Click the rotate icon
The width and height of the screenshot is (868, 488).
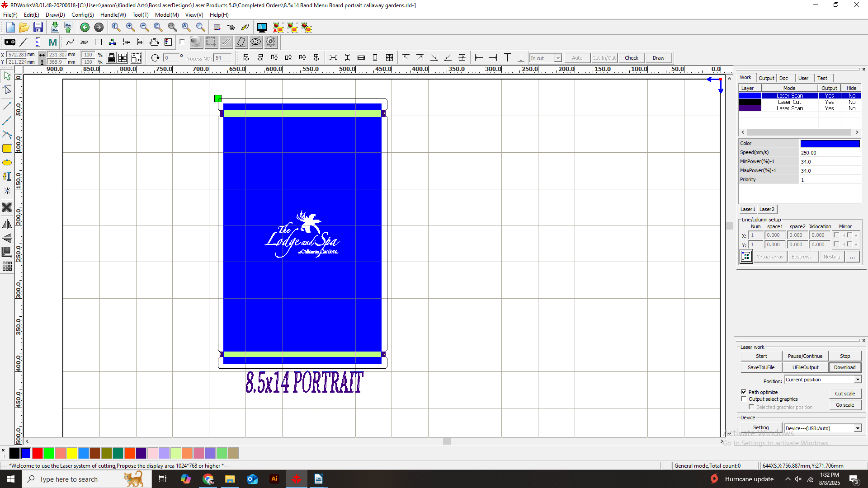[x=155, y=58]
